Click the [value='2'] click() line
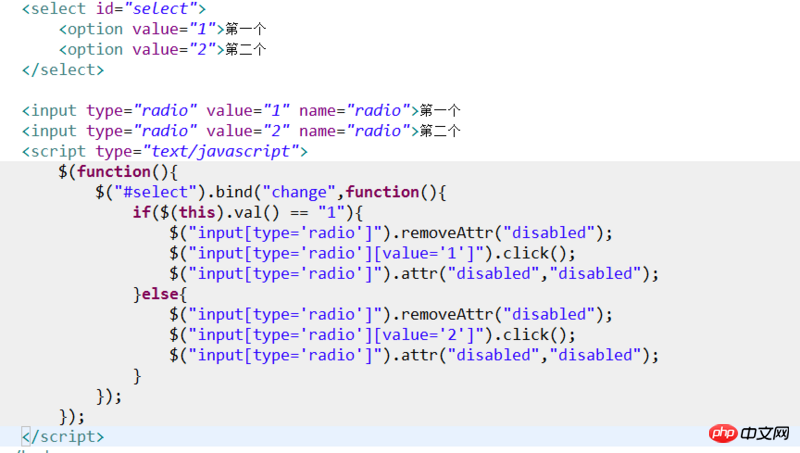Screen dimensions: 800x453 [x=372, y=335]
